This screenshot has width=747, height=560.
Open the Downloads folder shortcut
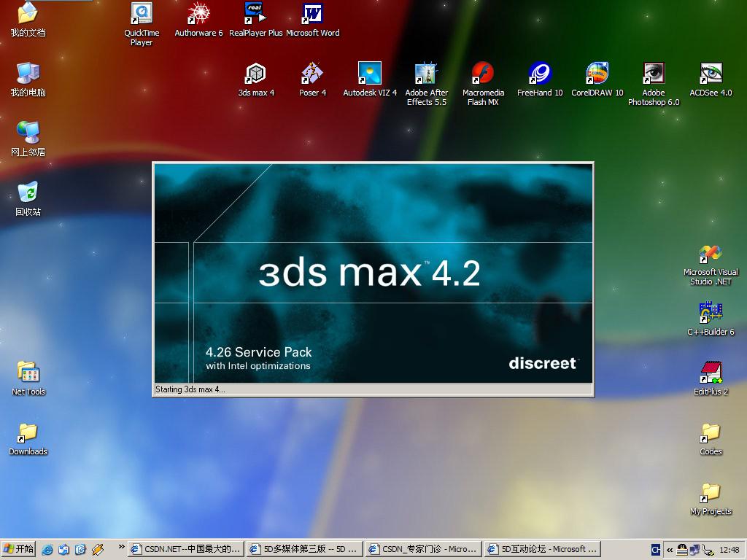point(28,432)
